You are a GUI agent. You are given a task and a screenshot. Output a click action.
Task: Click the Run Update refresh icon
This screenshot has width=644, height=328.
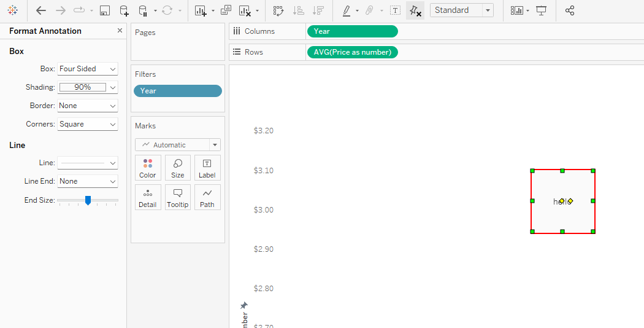(x=167, y=10)
